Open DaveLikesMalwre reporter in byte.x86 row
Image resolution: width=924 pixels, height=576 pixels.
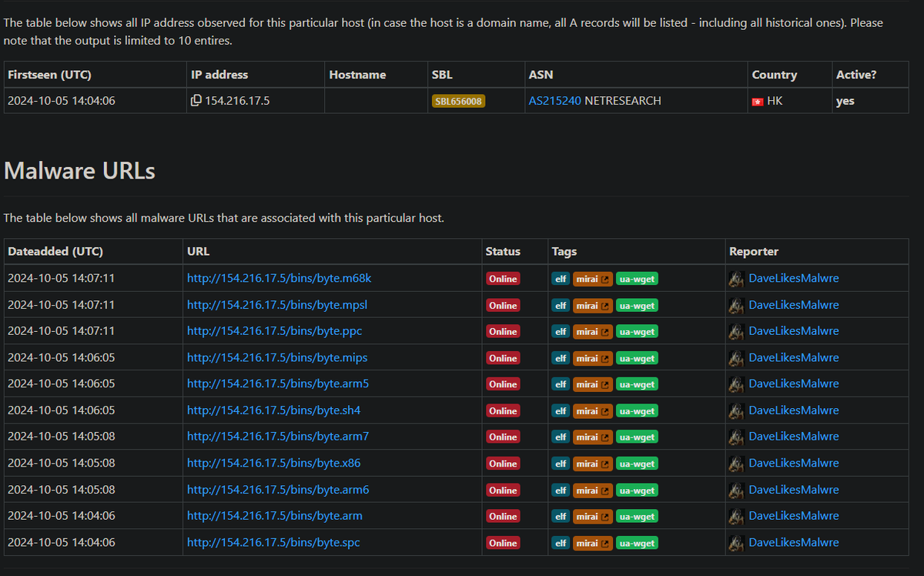[x=794, y=463]
